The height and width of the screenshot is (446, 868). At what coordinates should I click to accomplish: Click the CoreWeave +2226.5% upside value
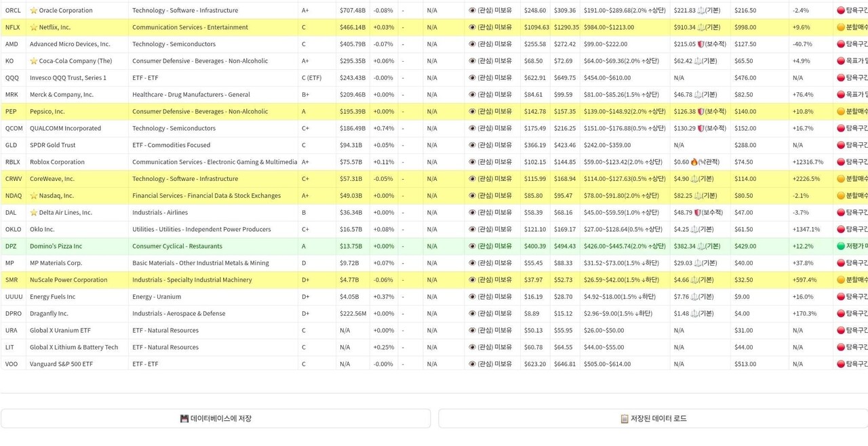pos(806,179)
